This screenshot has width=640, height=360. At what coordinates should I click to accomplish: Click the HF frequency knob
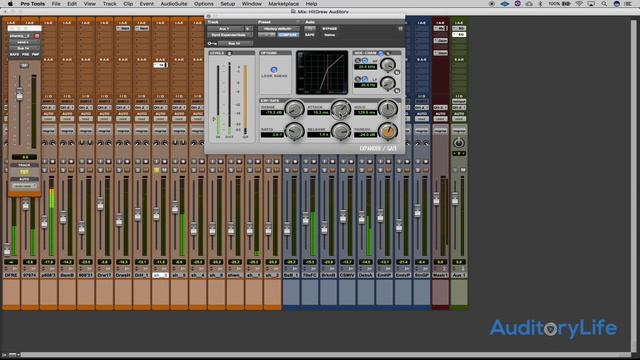[387, 64]
